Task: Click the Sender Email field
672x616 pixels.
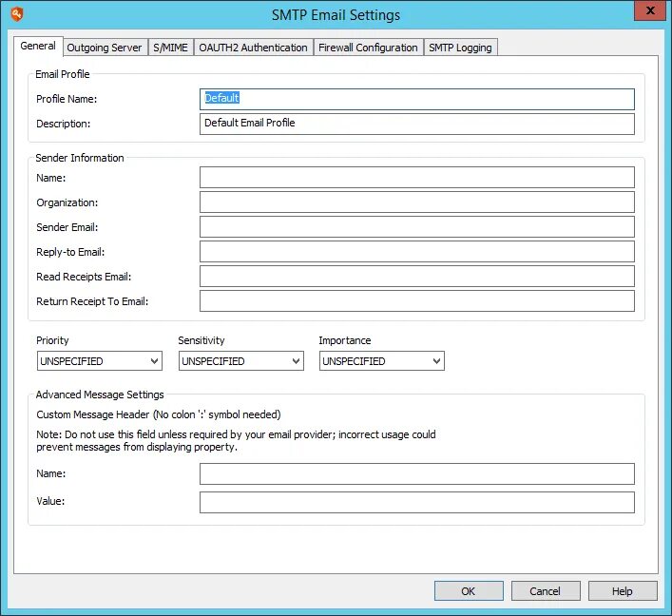Action: point(417,227)
